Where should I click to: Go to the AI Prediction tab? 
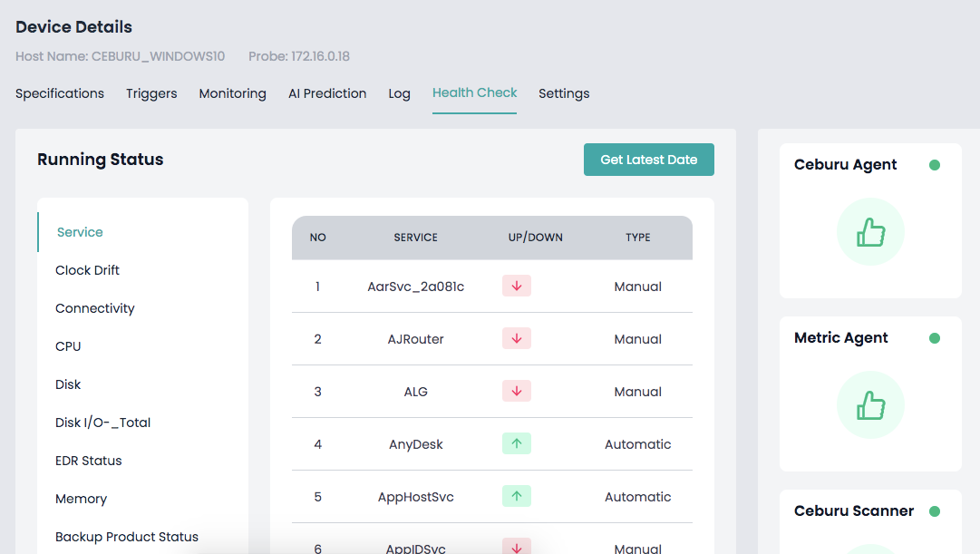pyautogui.click(x=327, y=93)
